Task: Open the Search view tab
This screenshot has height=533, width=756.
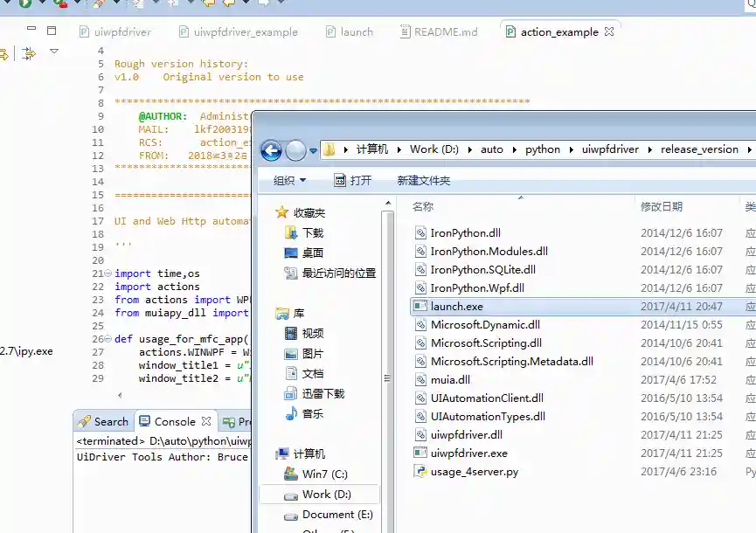Action: tap(103, 421)
